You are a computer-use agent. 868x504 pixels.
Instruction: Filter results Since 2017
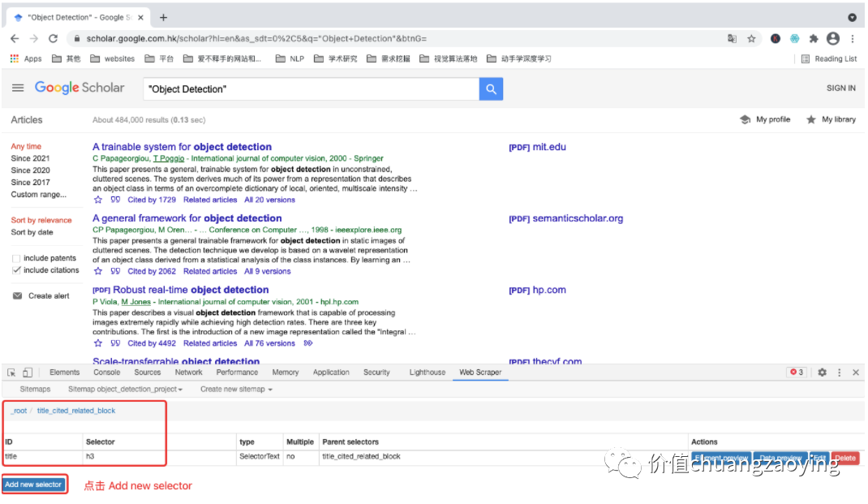click(x=30, y=183)
